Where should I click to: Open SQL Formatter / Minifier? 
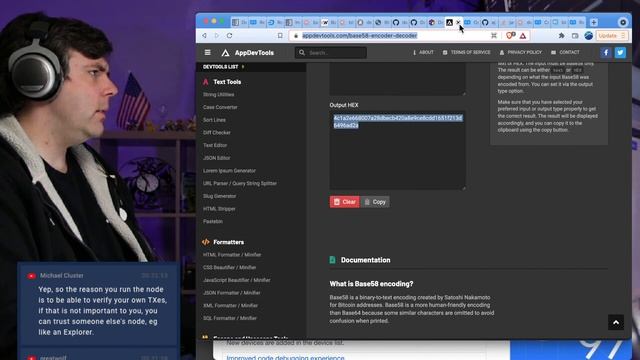[230, 318]
